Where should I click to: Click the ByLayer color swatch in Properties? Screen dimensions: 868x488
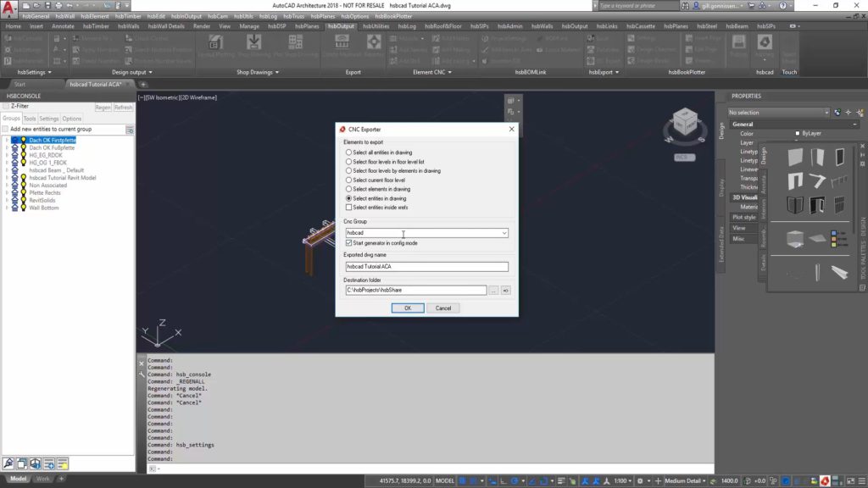(798, 133)
